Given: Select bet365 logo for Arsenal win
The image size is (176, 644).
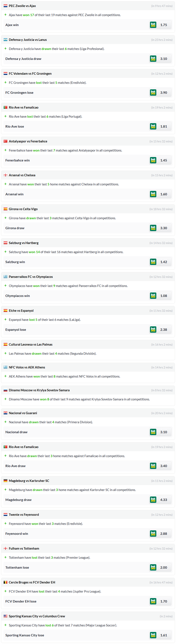Looking at the screenshot, I should [153, 194].
